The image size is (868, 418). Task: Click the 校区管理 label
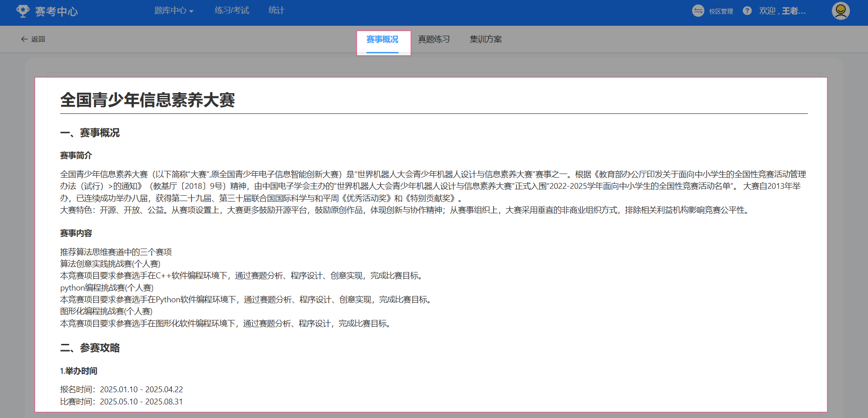pos(721,11)
